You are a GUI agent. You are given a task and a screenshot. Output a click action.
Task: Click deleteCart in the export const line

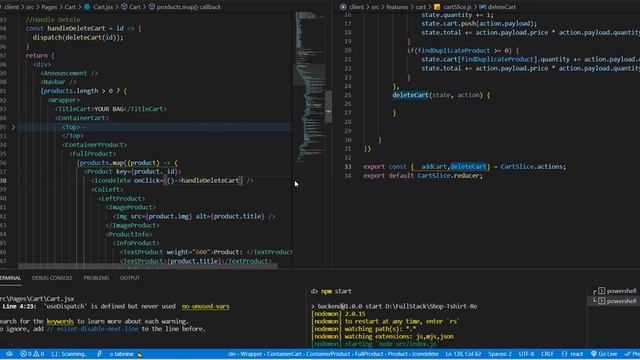click(468, 167)
